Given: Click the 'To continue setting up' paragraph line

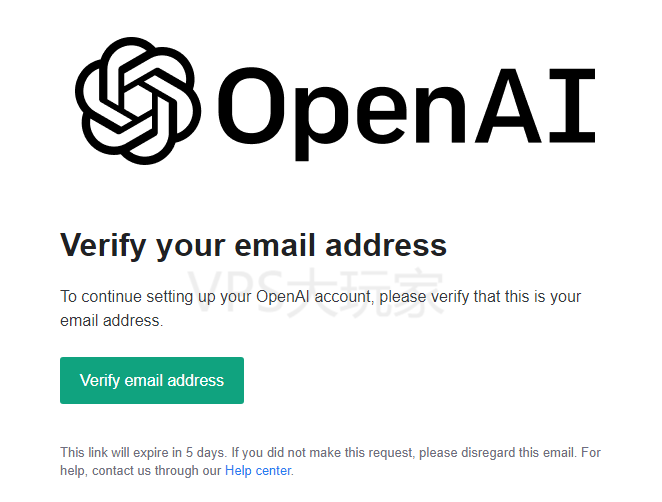Looking at the screenshot, I should 320,297.
